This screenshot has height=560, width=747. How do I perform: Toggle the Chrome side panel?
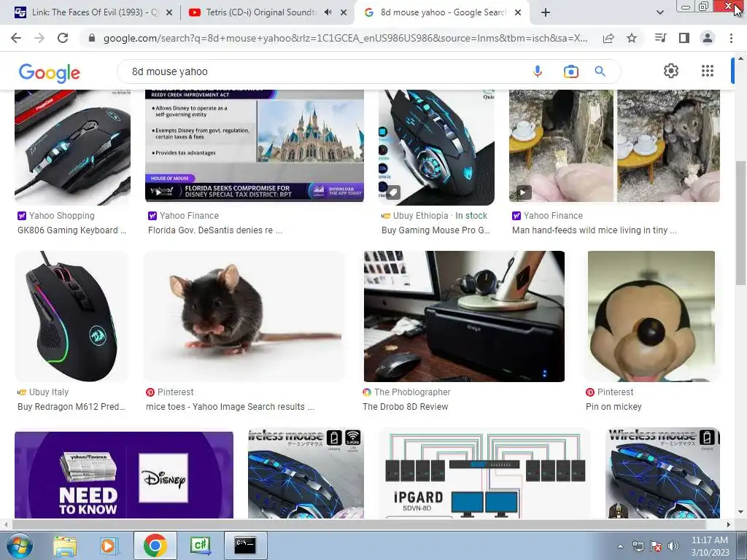[684, 38]
